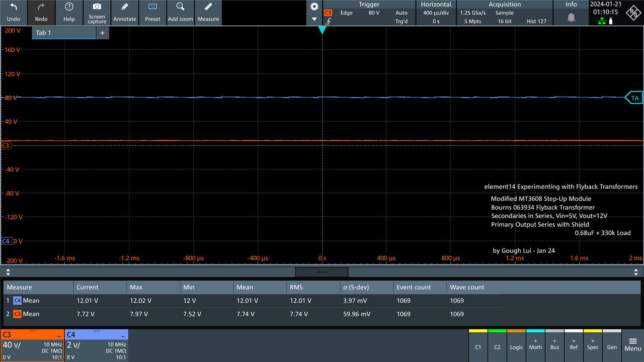Click the 12.02 V Max value

click(x=141, y=301)
